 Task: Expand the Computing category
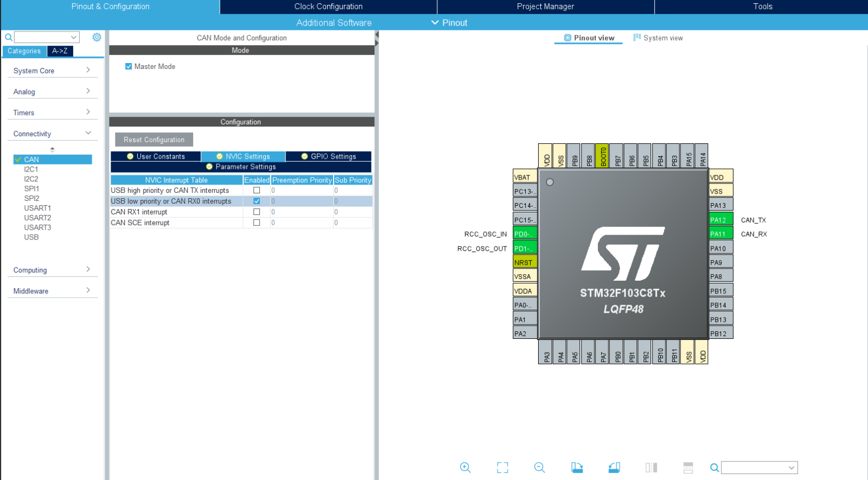(52, 270)
